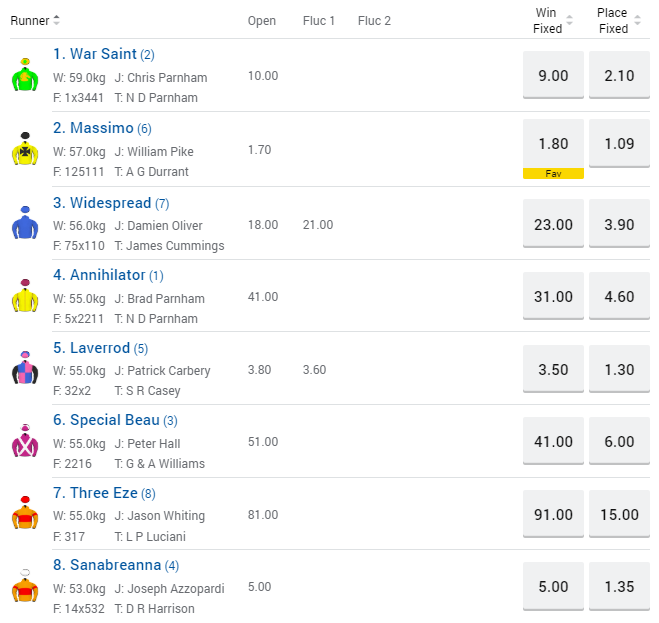
Task: Click the yellow Fav label under Massimo
Action: (553, 173)
